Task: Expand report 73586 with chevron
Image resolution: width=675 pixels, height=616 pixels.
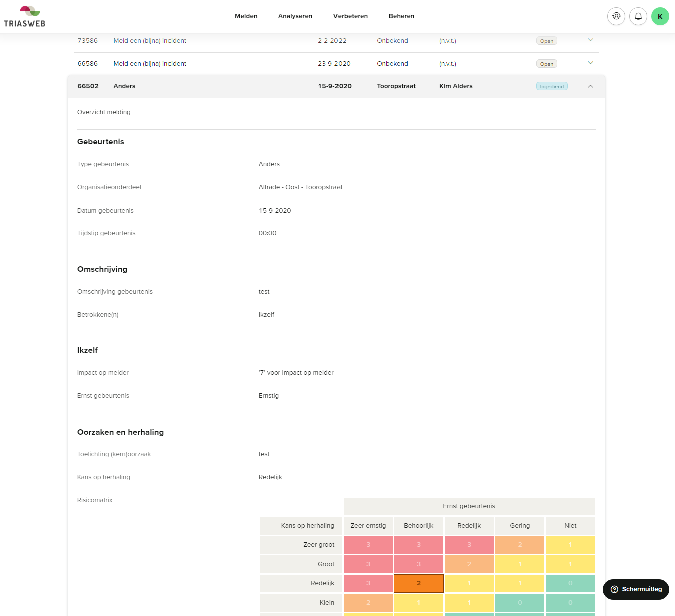Action: (590, 40)
